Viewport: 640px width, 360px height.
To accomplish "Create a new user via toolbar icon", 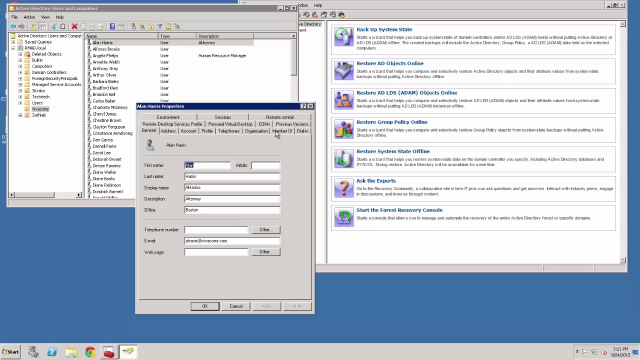I will pos(133,27).
